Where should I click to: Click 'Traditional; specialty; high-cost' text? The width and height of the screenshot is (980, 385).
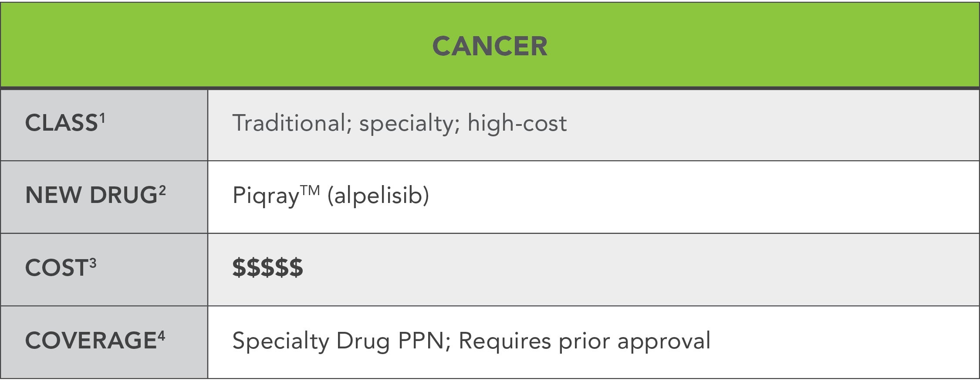point(399,123)
